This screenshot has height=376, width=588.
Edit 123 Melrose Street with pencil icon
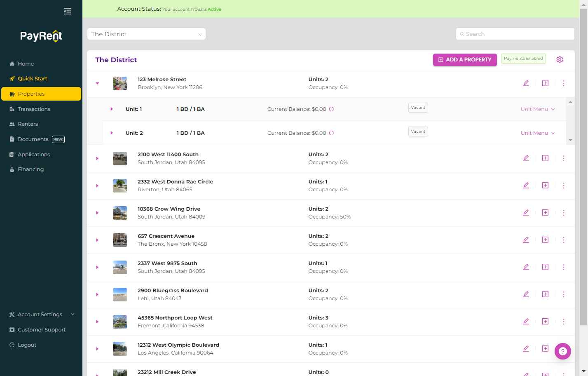pyautogui.click(x=526, y=83)
